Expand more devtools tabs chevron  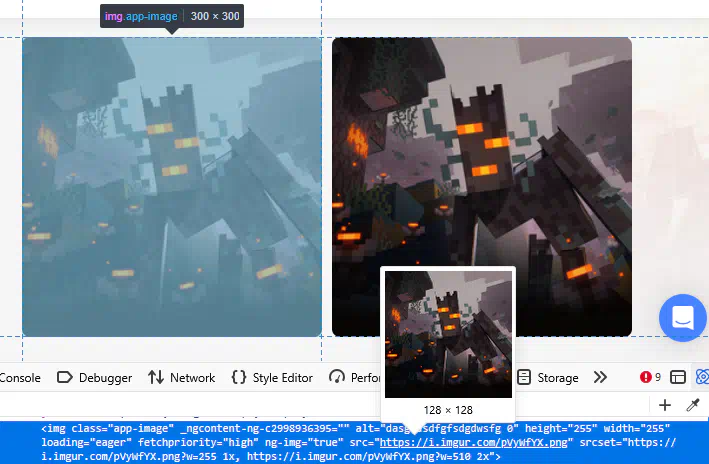click(x=600, y=377)
